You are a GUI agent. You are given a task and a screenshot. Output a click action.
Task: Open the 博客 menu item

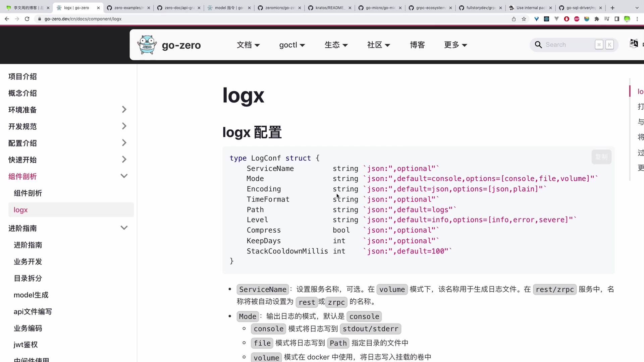click(417, 45)
